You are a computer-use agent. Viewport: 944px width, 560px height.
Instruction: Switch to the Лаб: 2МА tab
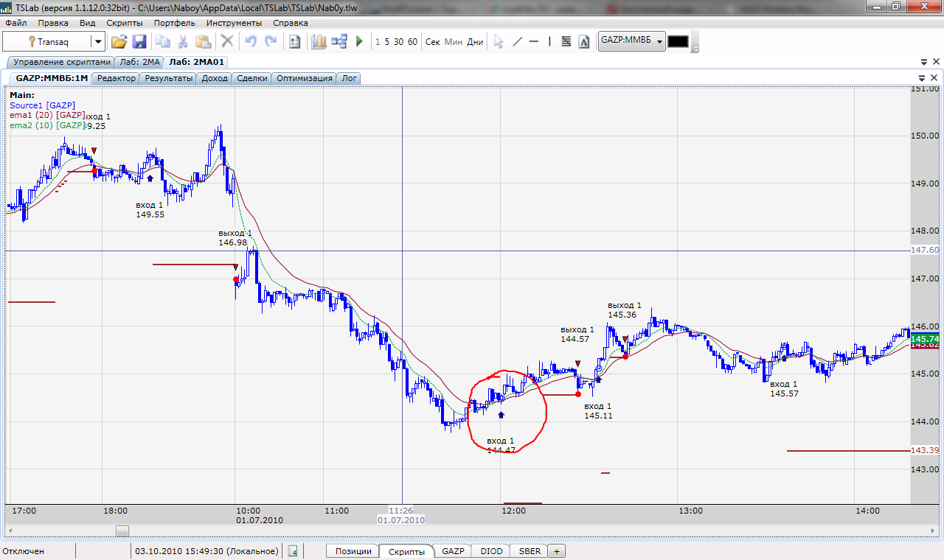click(140, 63)
